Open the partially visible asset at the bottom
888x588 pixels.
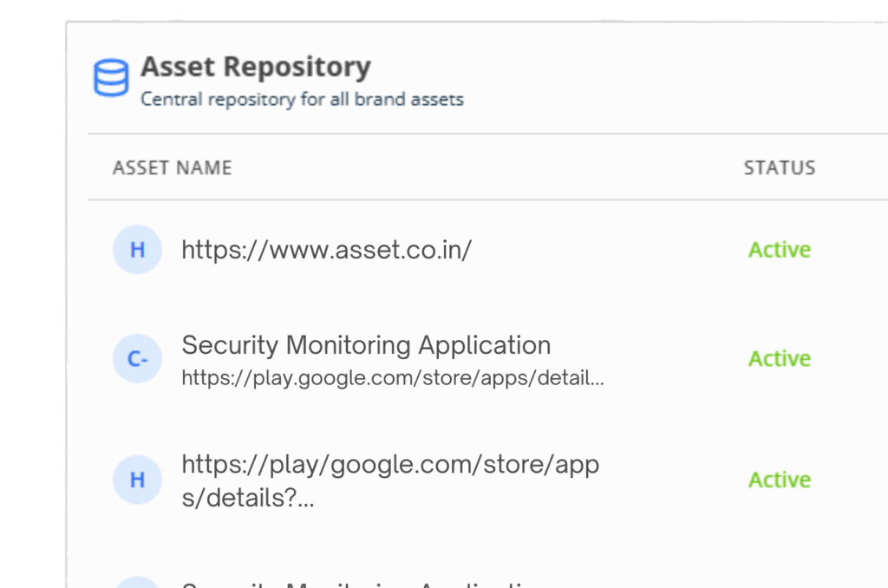[364, 584]
